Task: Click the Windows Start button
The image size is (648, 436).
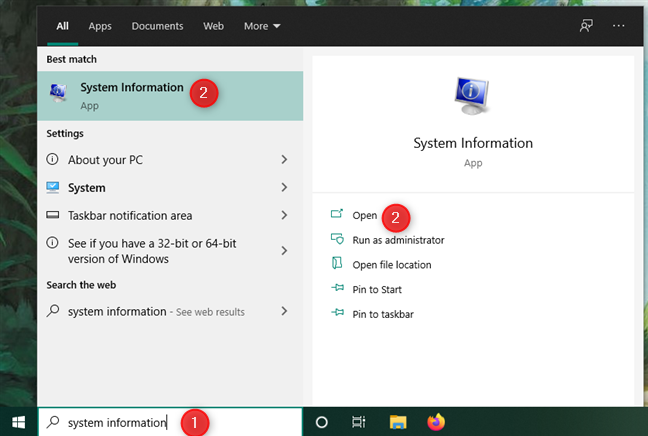Action: coord(18,422)
